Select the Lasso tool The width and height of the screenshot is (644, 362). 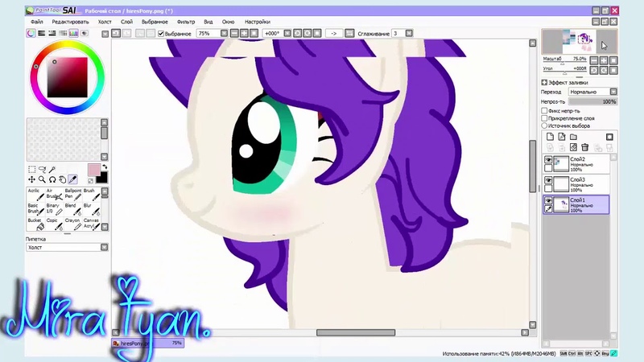(42, 170)
